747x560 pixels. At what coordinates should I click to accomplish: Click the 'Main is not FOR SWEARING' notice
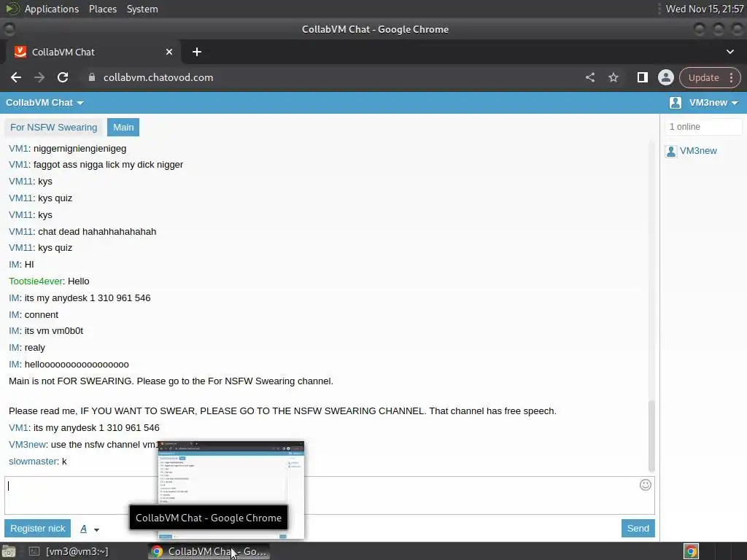(171, 381)
